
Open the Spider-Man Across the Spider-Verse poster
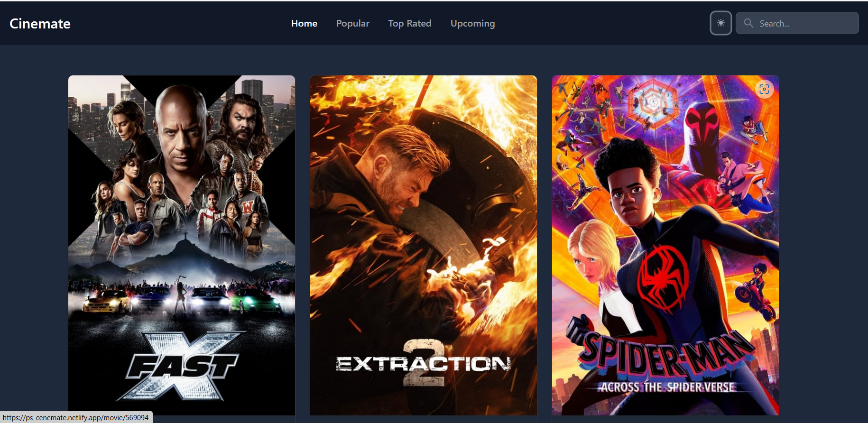665,245
